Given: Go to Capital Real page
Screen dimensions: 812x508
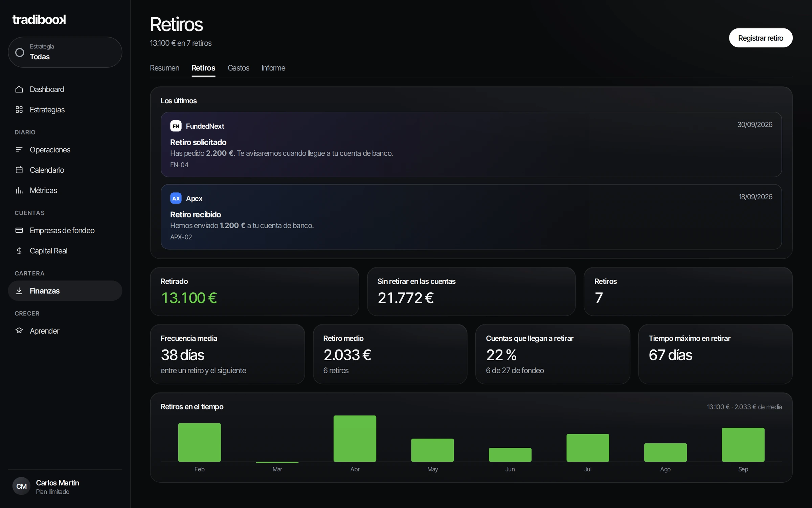Looking at the screenshot, I should (65, 251).
